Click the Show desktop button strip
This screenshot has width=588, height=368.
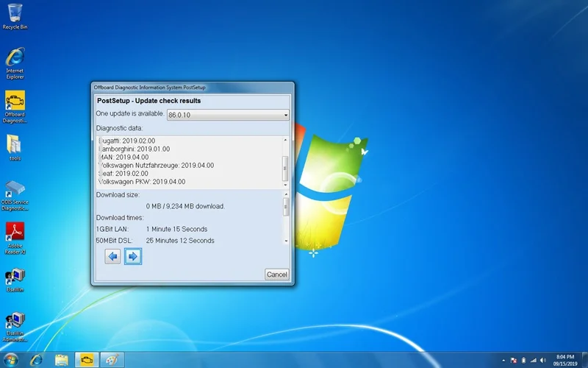click(x=585, y=360)
